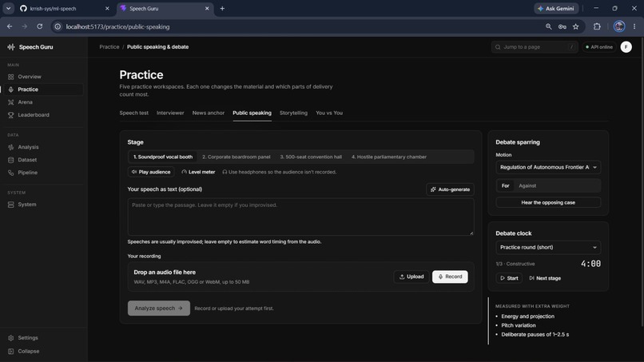Switch to the You vs You tab

pyautogui.click(x=329, y=113)
